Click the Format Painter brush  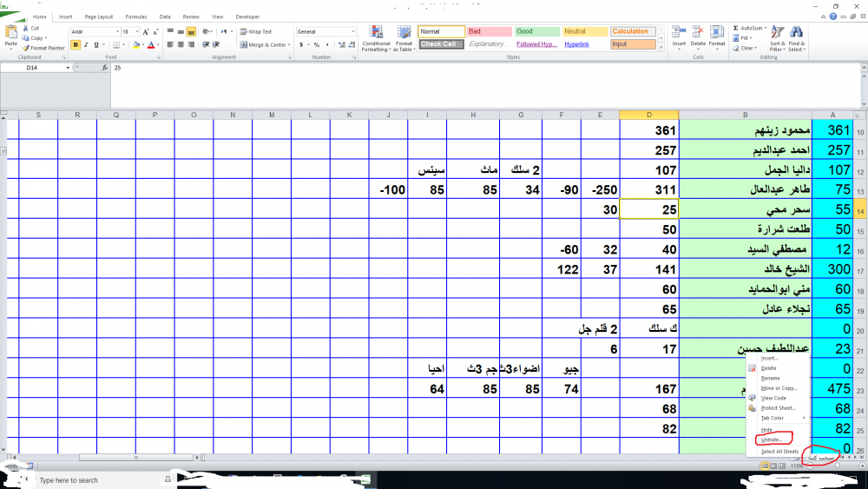pos(25,48)
